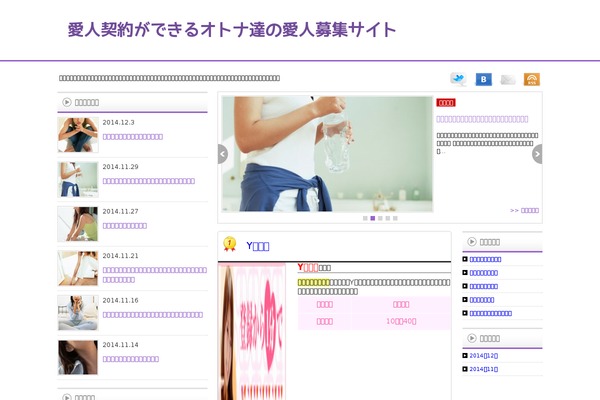Image resolution: width=600 pixels, height=400 pixels.
Task: Select the fourth slideshow pagination dot
Action: click(x=388, y=218)
